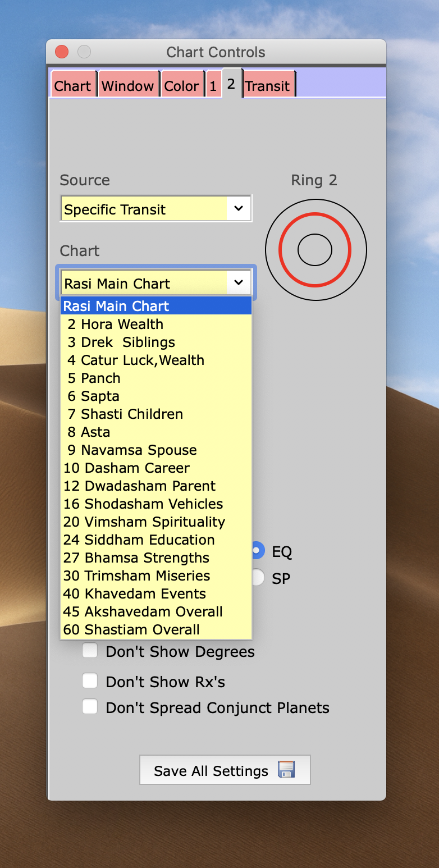Toggle Don't Show Rx's checkbox
This screenshot has height=868, width=439.
coord(90,681)
